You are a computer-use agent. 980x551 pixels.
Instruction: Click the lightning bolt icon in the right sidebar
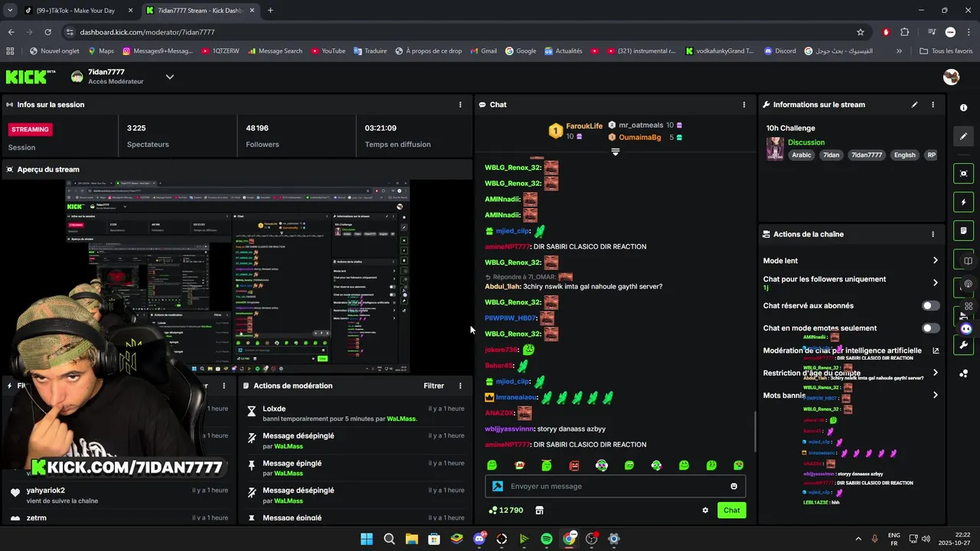(x=964, y=202)
